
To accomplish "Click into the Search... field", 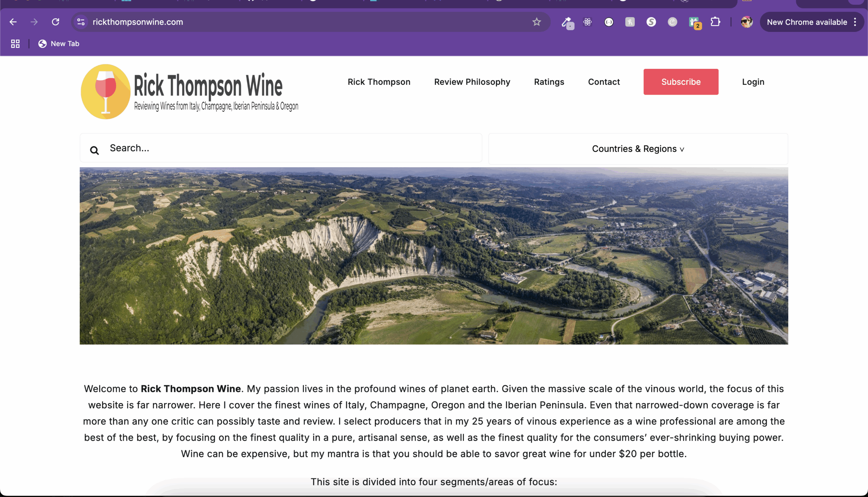I will coord(281,148).
